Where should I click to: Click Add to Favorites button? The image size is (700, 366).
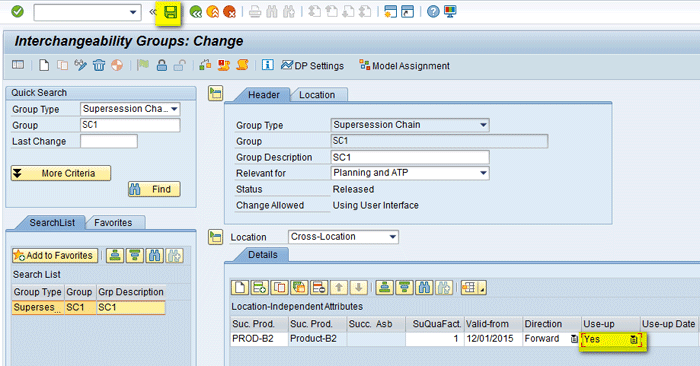[x=55, y=256]
